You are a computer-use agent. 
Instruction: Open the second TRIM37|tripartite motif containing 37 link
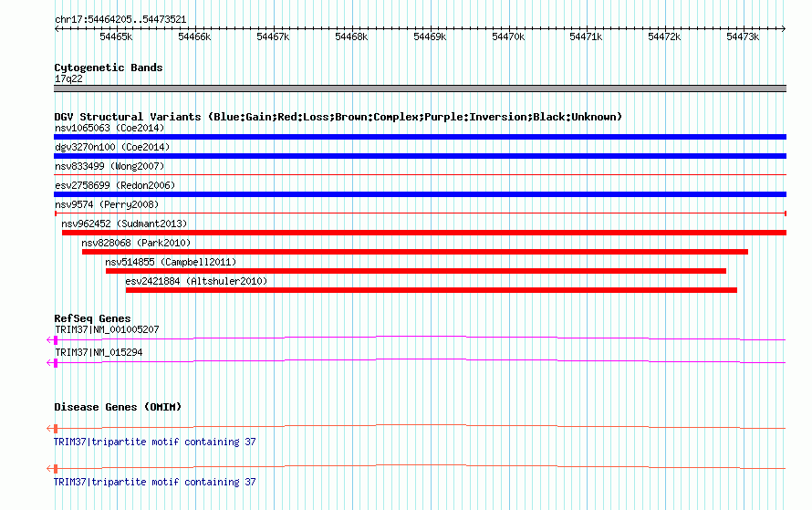coord(155,482)
